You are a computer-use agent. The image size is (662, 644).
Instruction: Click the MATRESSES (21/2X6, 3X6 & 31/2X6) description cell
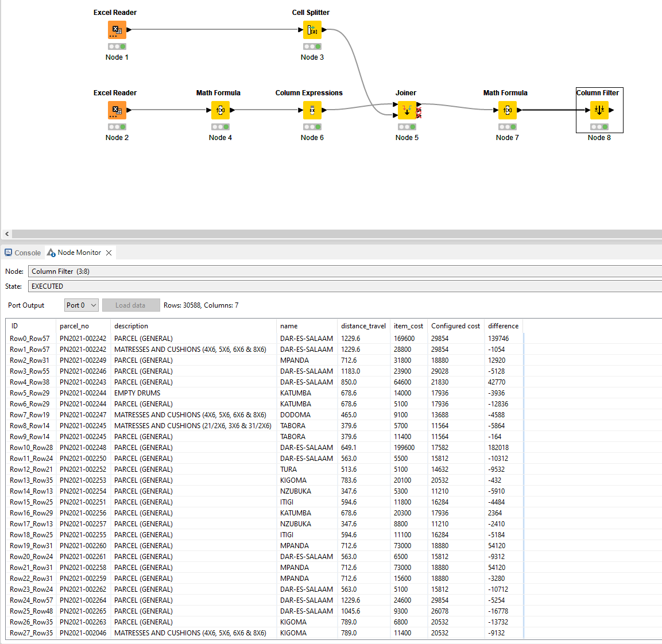coord(192,426)
